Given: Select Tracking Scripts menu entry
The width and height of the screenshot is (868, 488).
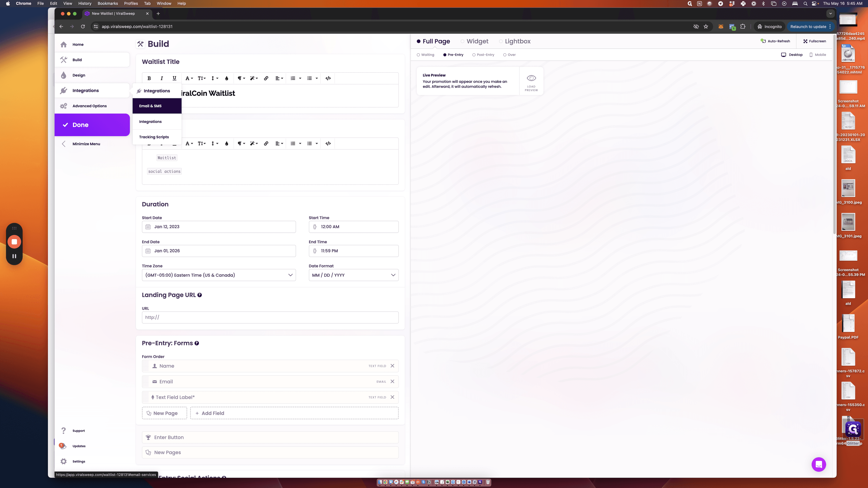Looking at the screenshot, I should point(157,137).
